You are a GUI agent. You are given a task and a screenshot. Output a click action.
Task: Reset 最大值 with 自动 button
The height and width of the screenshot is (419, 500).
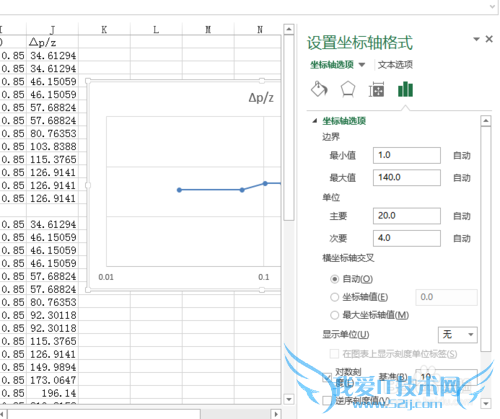click(x=462, y=178)
